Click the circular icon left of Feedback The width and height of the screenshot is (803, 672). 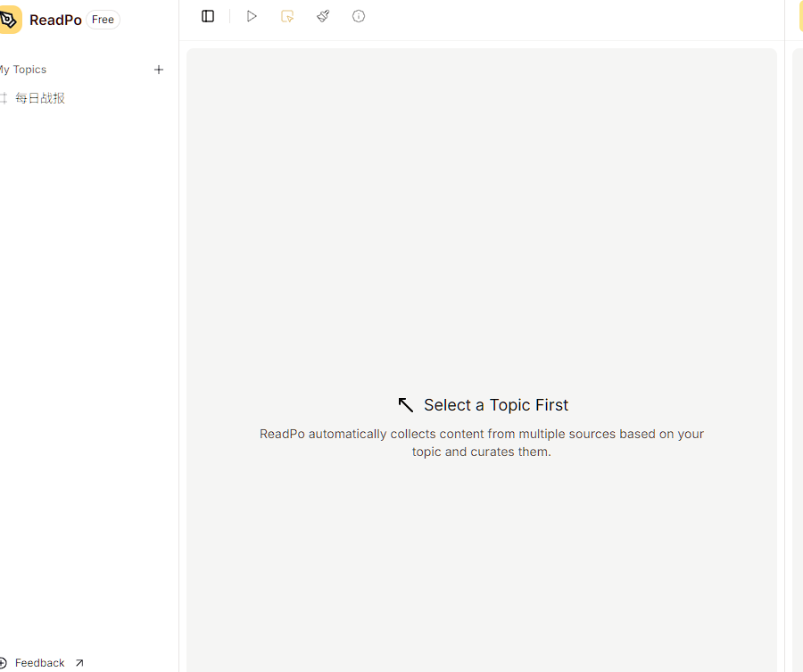pyautogui.click(x=3, y=663)
